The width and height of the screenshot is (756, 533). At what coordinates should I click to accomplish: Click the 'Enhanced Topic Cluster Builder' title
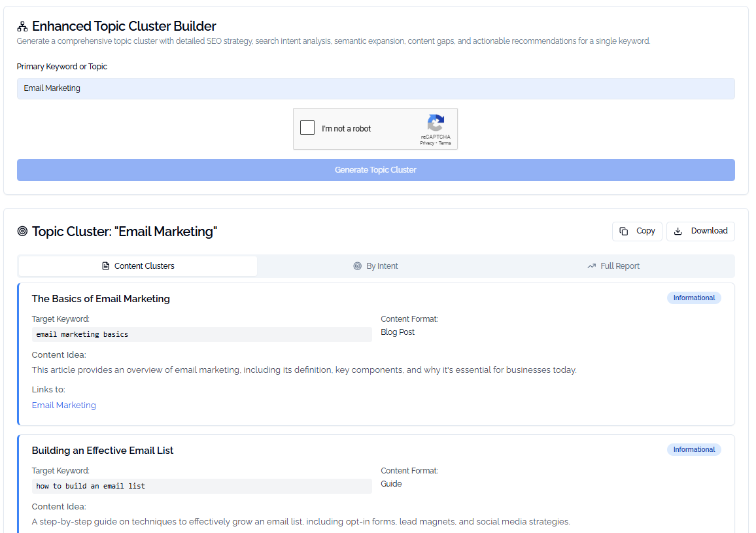124,26
